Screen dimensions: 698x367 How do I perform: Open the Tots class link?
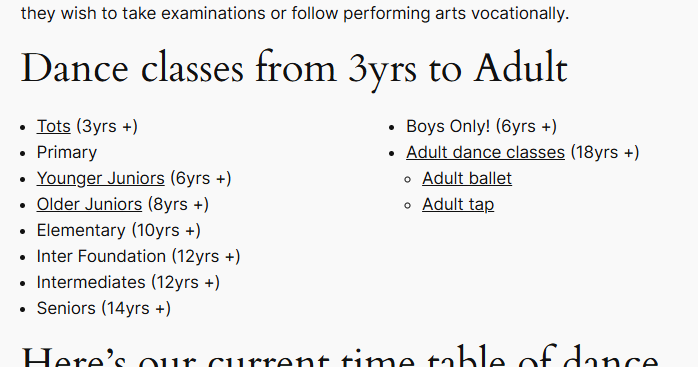tap(53, 126)
